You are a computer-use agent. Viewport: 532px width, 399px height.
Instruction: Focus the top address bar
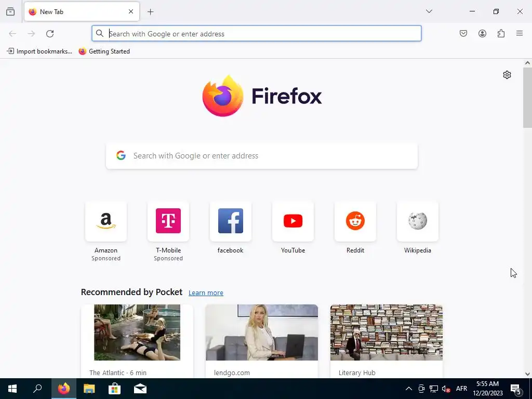[257, 34]
